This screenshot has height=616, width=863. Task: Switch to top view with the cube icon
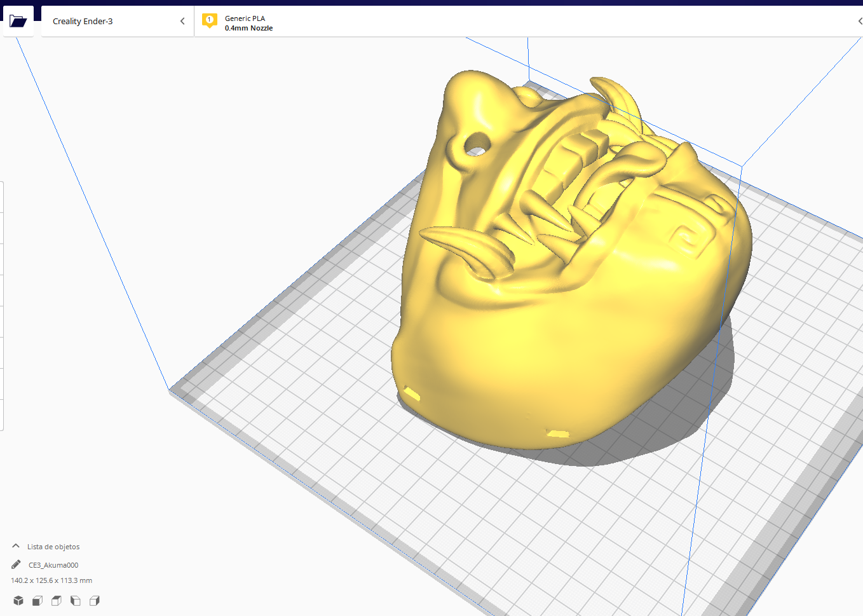(56, 600)
